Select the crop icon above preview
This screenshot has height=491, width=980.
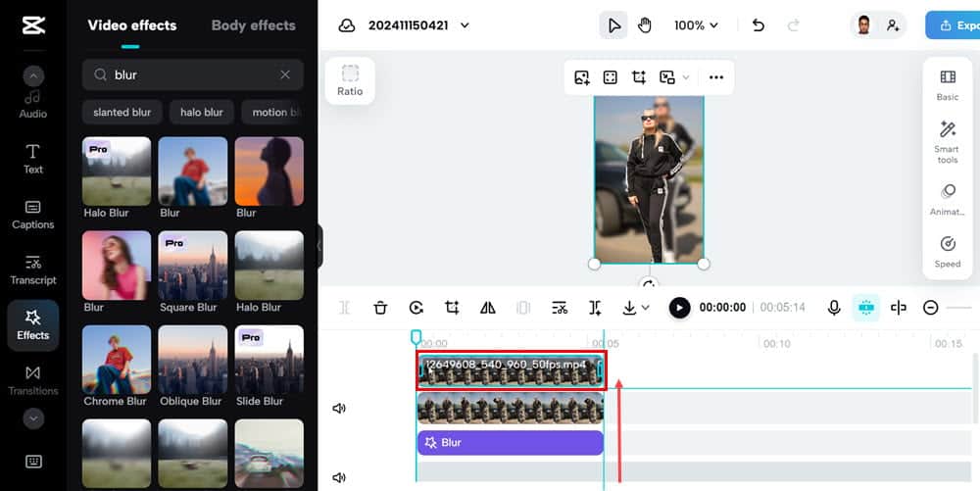(x=639, y=77)
